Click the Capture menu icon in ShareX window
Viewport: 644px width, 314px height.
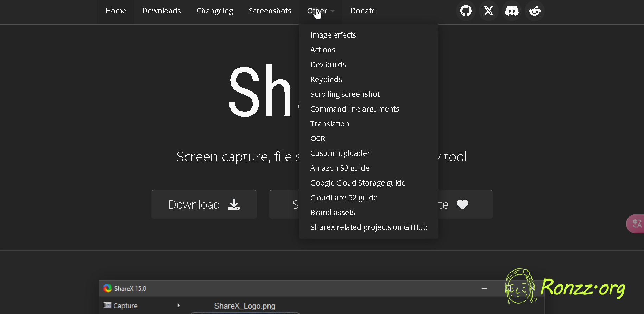point(107,305)
